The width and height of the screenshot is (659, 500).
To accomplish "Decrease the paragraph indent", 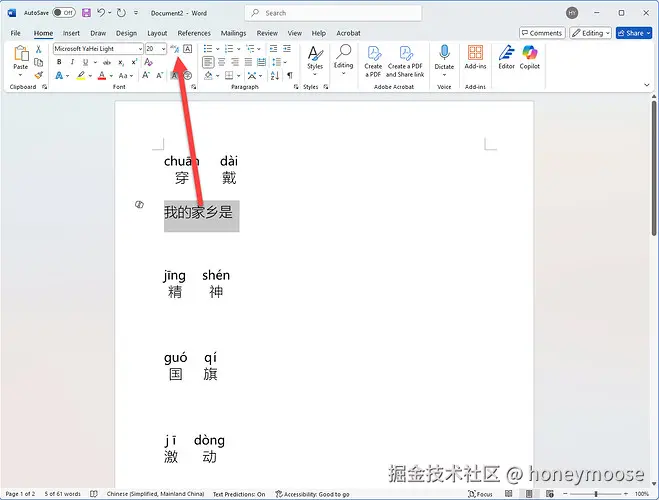I will (x=273, y=49).
